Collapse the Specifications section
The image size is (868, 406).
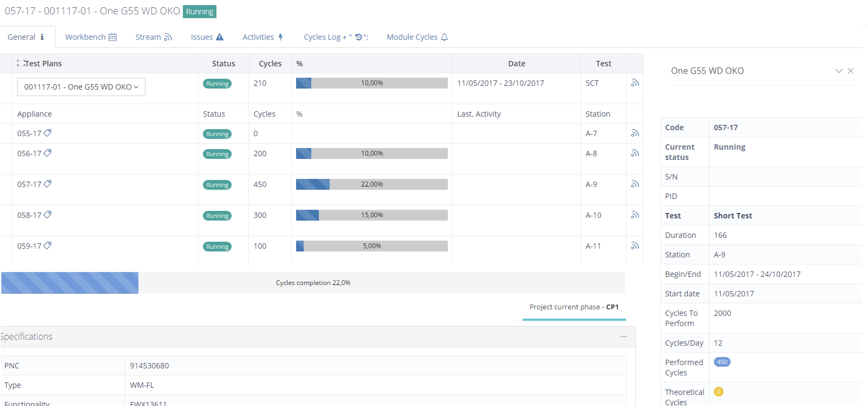[623, 337]
